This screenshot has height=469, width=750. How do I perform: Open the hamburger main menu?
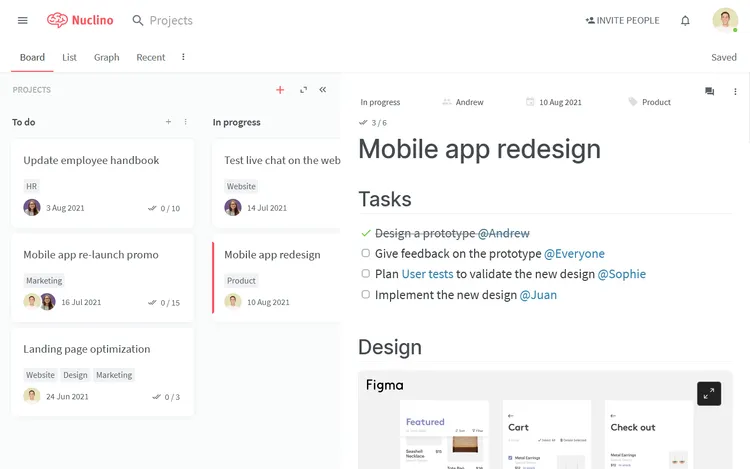22,21
